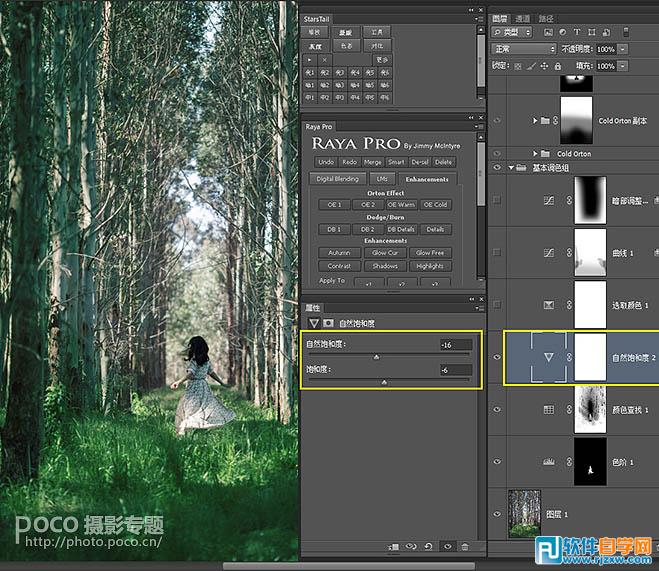This screenshot has width=659, height=571.
Task: Filter layers by adjustment layer icon
Action: [562, 32]
